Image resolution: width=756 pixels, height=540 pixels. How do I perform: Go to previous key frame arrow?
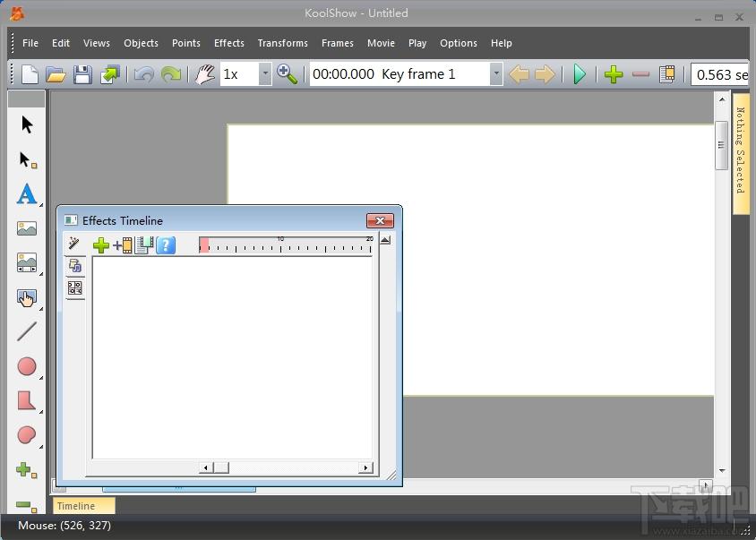coord(519,74)
